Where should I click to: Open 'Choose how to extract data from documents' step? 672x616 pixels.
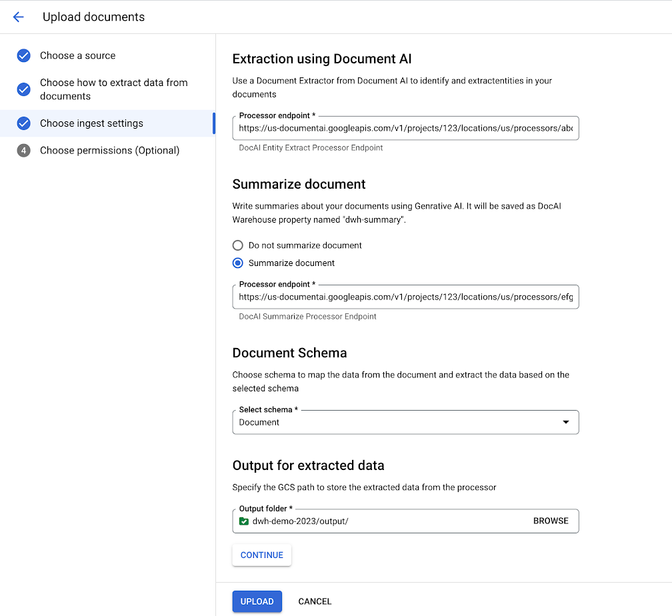click(113, 89)
